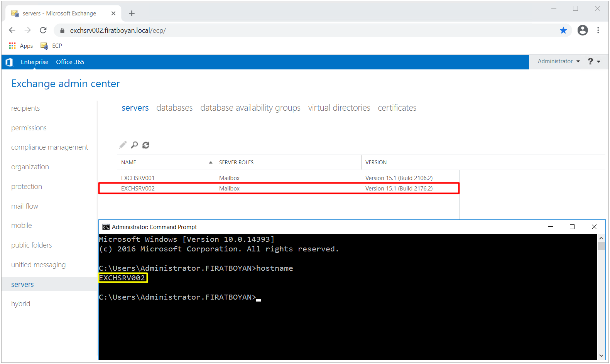The image size is (610, 364).
Task: Open a new browser tab with plus button
Action: [x=132, y=13]
